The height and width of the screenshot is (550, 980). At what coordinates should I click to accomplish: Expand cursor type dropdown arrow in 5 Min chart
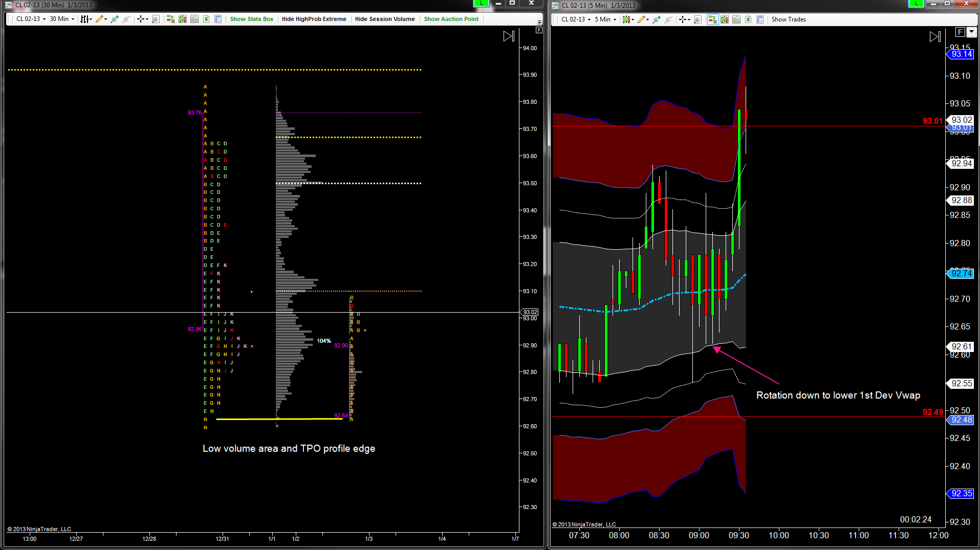689,20
